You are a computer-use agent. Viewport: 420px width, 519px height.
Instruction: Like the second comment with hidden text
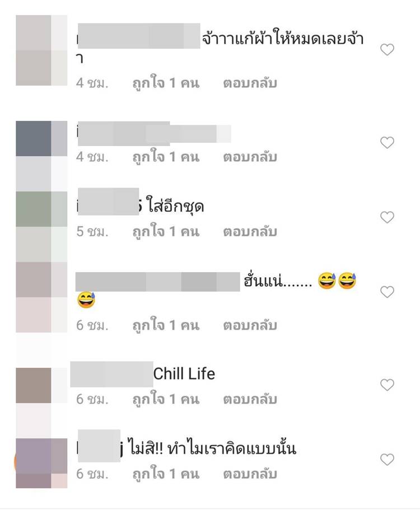coord(387,143)
